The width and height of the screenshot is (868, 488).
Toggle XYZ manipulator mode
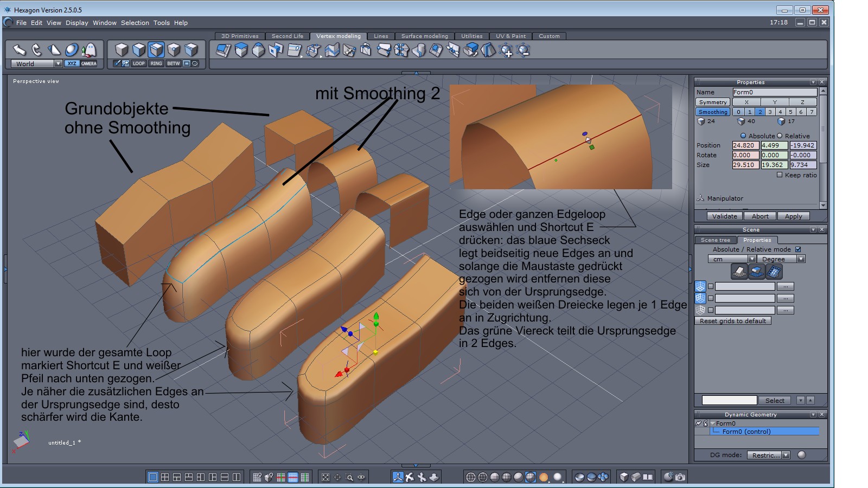pos(72,63)
